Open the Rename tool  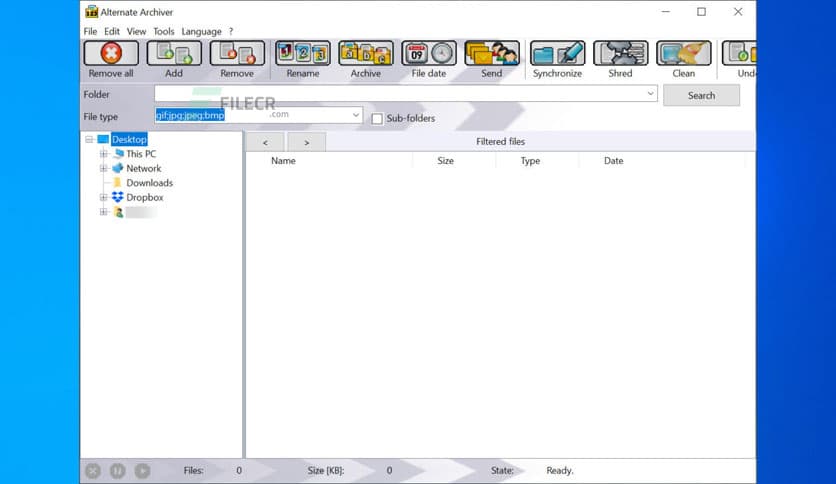click(302, 53)
